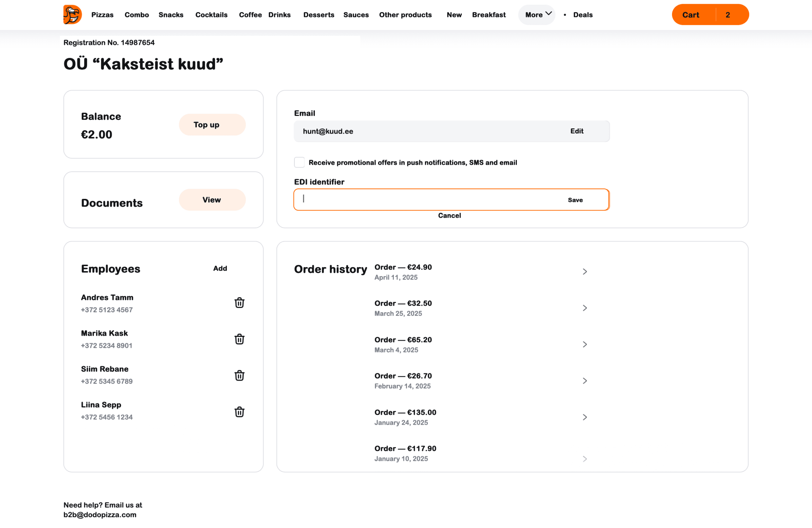Open Breakfast menu

(488, 15)
